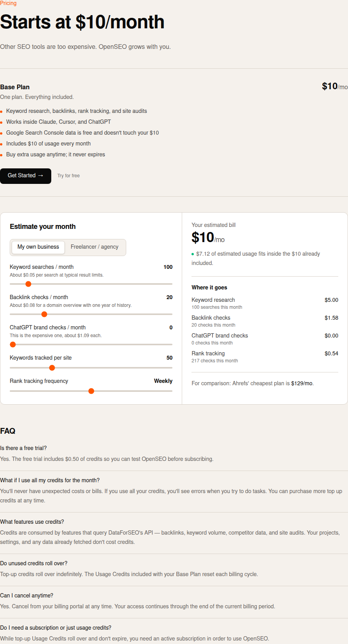Click the Rank tracking $0.54 amount
348x644 pixels.
331,353
